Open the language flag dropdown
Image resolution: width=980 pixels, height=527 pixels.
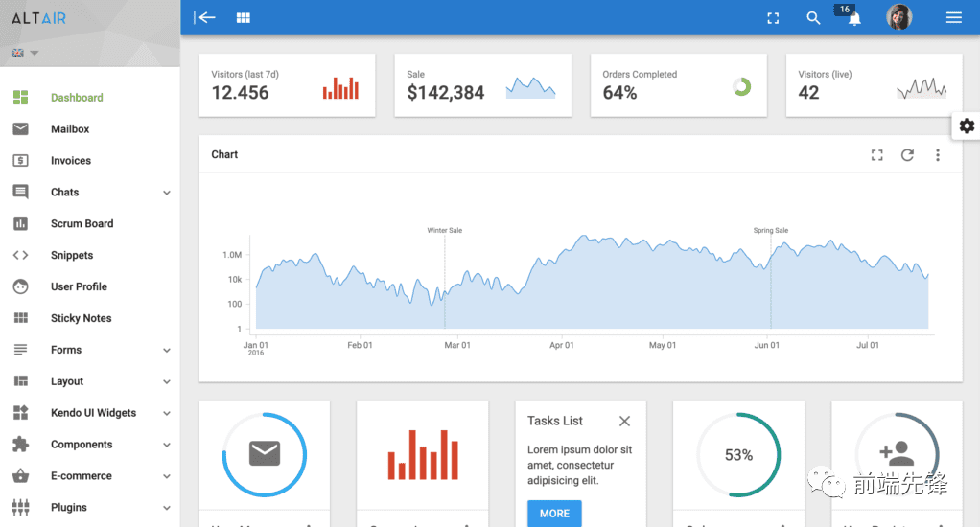(x=25, y=53)
